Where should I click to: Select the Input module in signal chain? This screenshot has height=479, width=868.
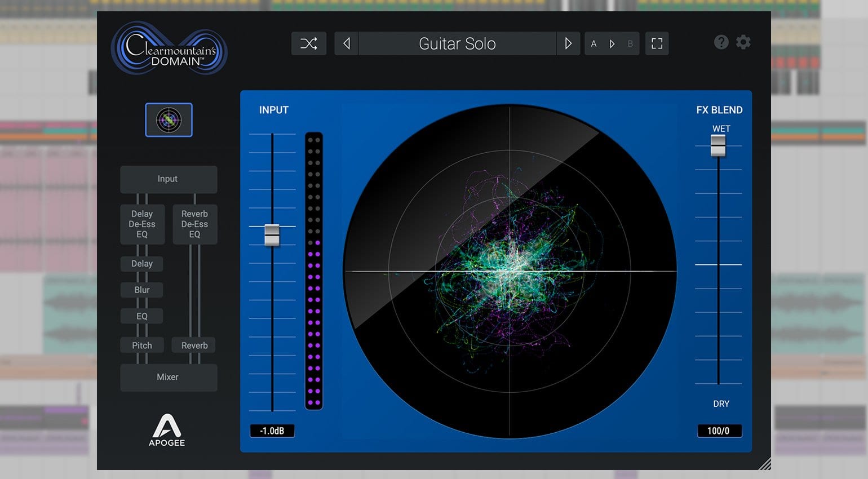point(168,179)
